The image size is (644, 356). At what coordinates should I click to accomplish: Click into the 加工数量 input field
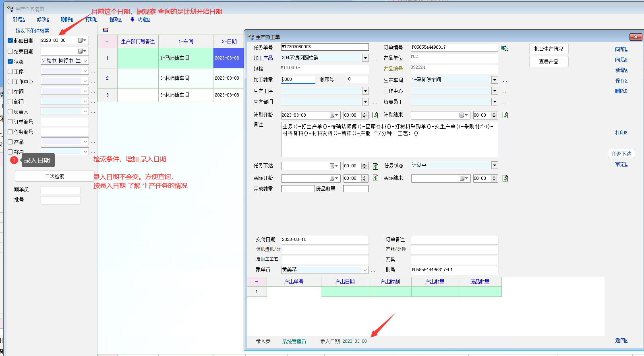pyautogui.click(x=298, y=80)
